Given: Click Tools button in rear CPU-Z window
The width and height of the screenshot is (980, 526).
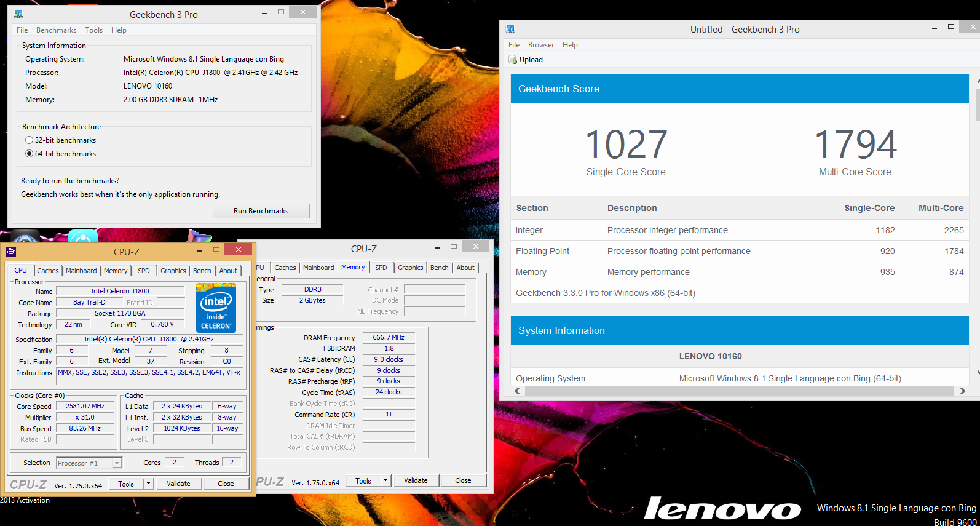Looking at the screenshot, I should [x=363, y=480].
